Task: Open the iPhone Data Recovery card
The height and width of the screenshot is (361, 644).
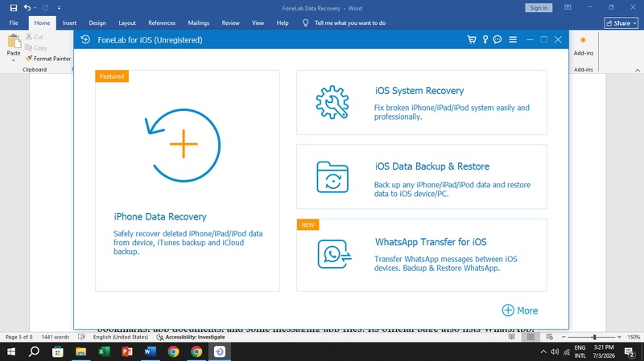Action: point(188,180)
